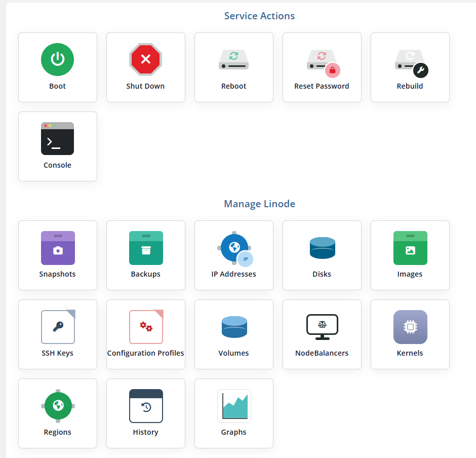Select the red Shut Down icon

tap(146, 59)
